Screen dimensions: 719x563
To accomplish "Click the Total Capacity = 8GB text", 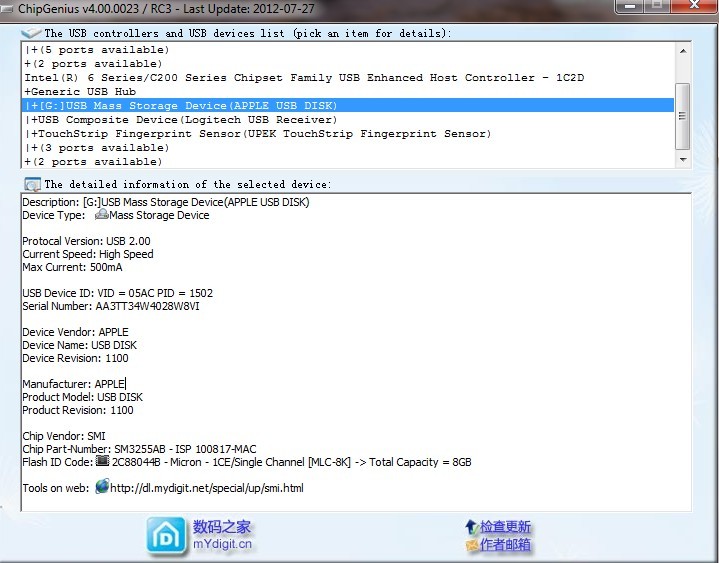I will (x=420, y=462).
